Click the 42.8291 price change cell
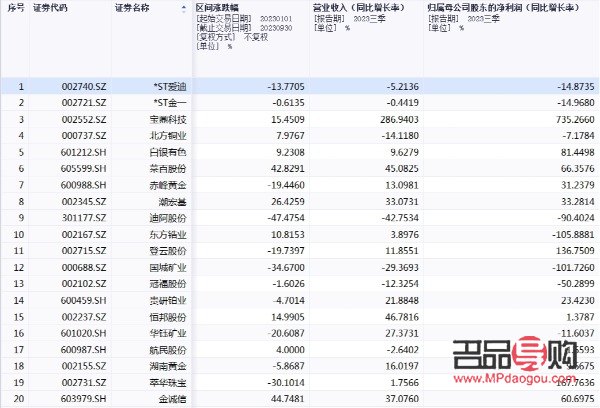The width and height of the screenshot is (600, 408). coord(288,169)
